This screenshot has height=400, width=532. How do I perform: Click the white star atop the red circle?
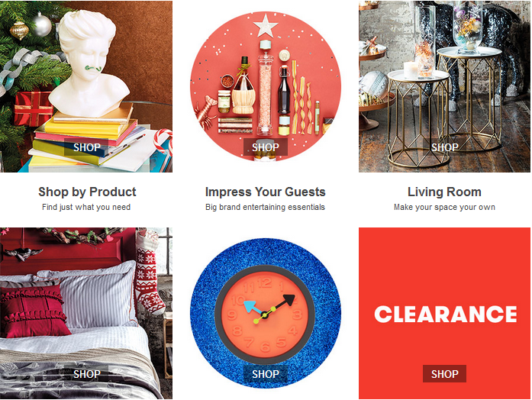[x=266, y=26]
